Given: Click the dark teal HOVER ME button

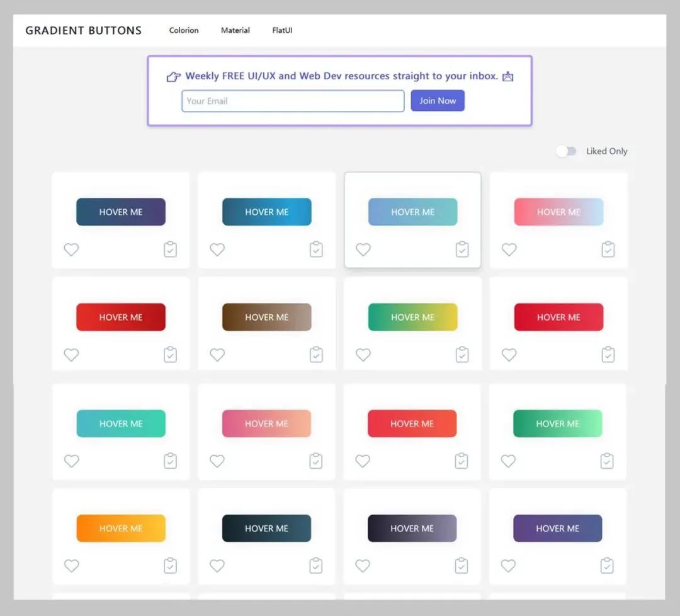Looking at the screenshot, I should tap(267, 528).
